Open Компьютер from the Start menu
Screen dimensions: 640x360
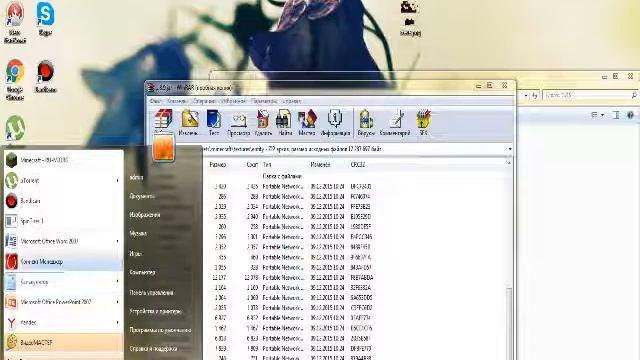coord(142,272)
